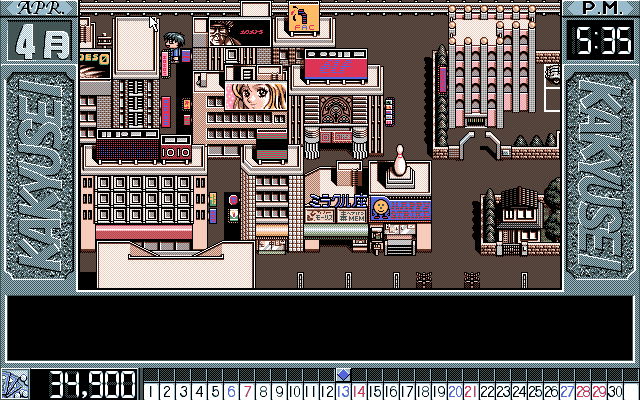The height and width of the screenshot is (400, 640).
Task: Select day 28 on the calendar
Action: 583,391
